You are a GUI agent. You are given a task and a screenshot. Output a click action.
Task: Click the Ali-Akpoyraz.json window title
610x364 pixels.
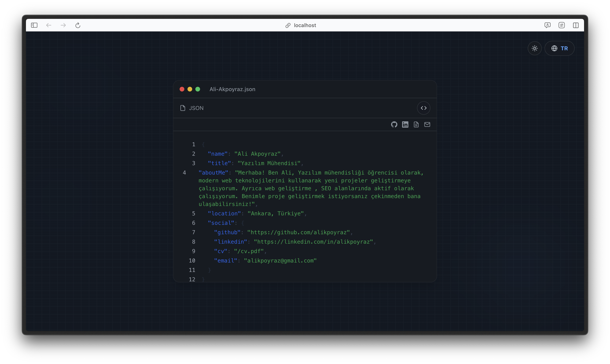tap(232, 89)
